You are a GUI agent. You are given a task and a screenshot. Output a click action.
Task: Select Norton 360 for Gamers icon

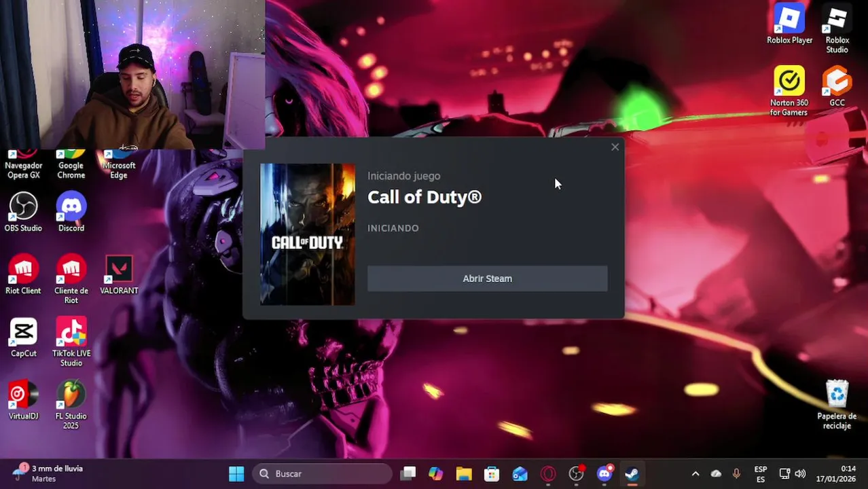[x=789, y=91]
